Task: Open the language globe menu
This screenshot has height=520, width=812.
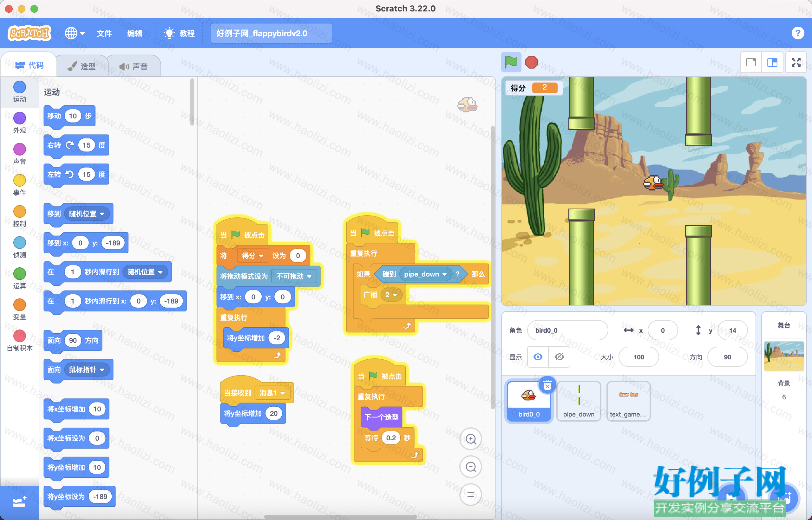Action: click(x=75, y=33)
